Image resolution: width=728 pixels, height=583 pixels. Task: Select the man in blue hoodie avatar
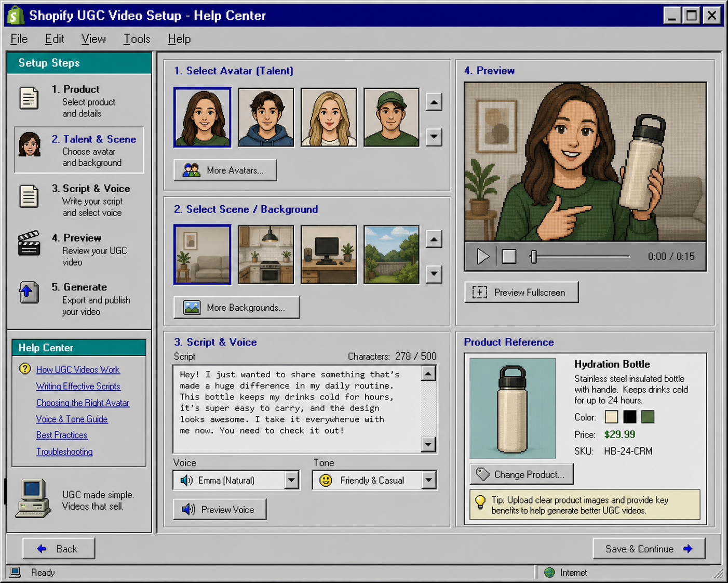(x=266, y=117)
